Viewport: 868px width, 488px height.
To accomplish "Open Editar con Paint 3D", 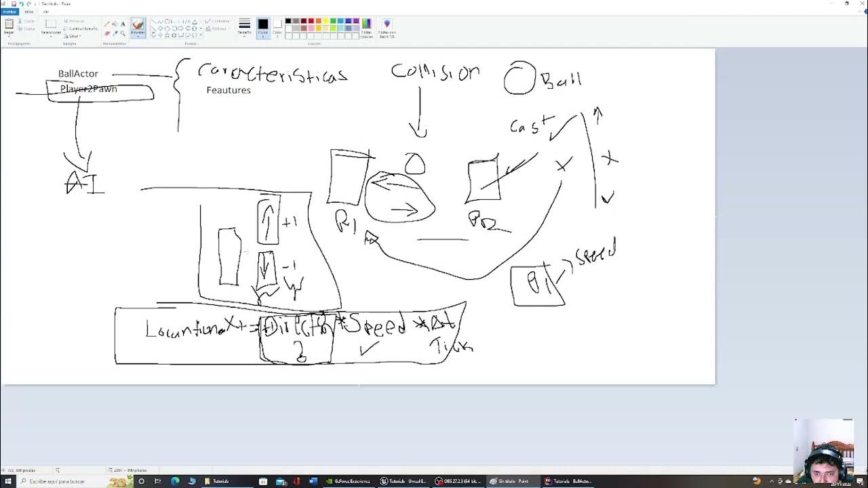I will point(387,27).
